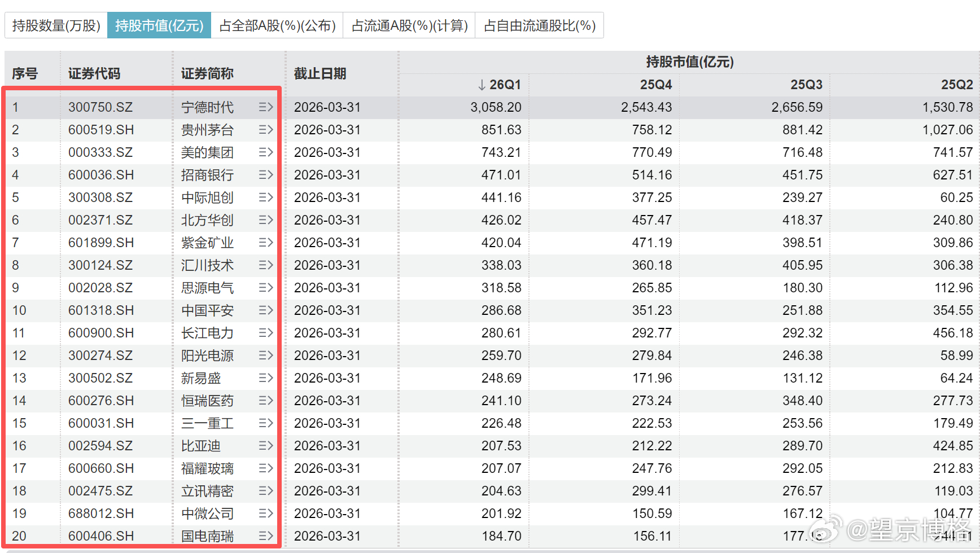Open detail icon beside 中国平安
This screenshot has width=980, height=553.
tap(266, 310)
